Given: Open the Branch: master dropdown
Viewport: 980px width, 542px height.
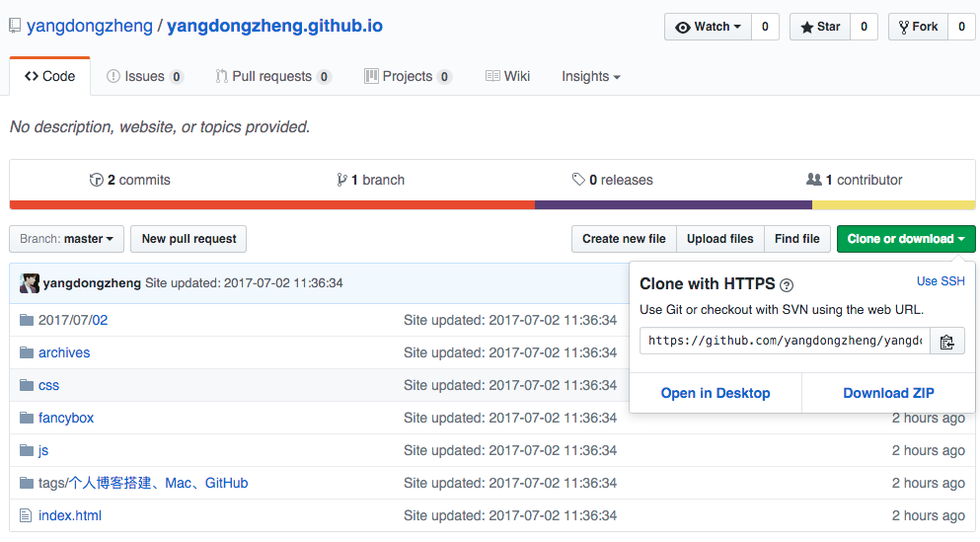Looking at the screenshot, I should click(66, 239).
